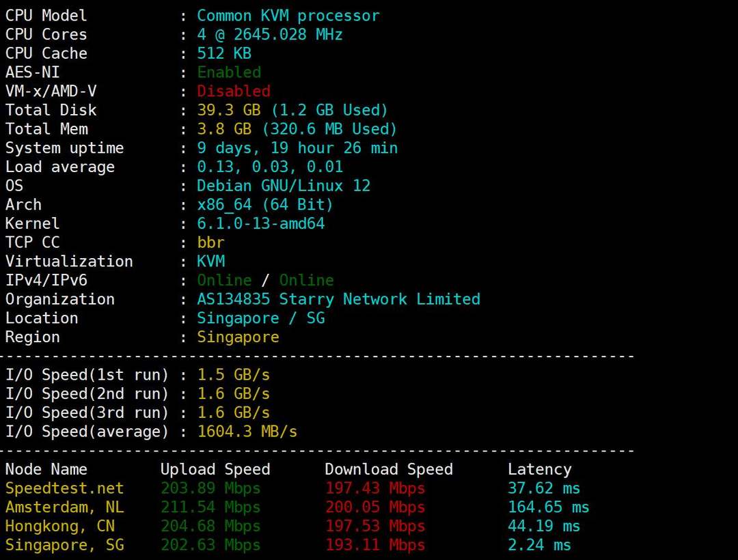Select the 'Speedtest.net' node name

[64, 488]
